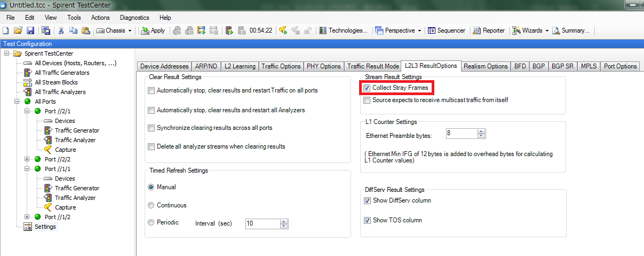Click the Paste clipboard icon
Viewport: 644px width, 256px height.
[x=85, y=30]
